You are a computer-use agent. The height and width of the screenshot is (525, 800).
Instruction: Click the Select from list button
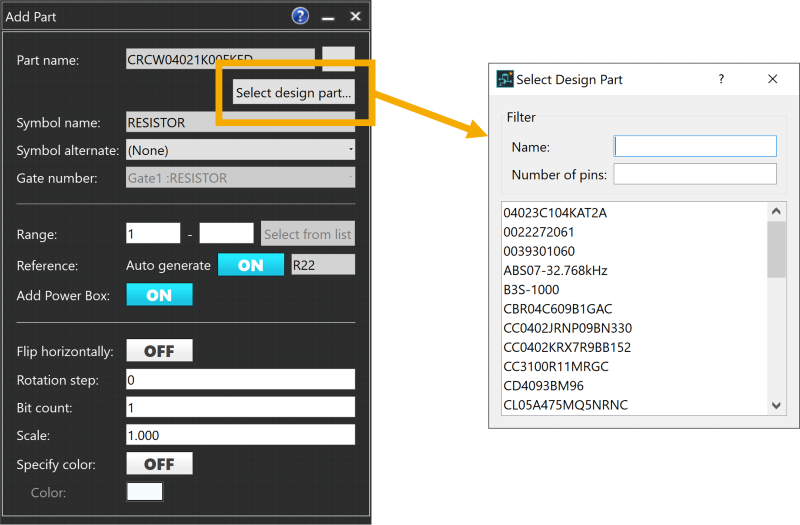(307, 234)
